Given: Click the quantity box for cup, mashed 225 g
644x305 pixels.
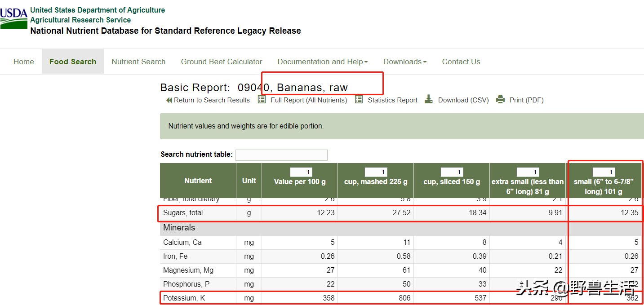Looking at the screenshot, I should tap(376, 172).
